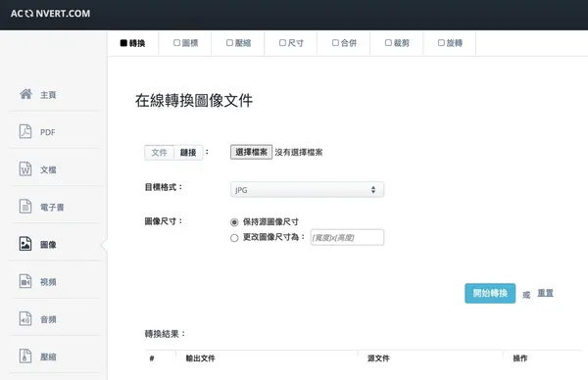
Task: Click the 轉換結果 label
Action: [x=165, y=334]
